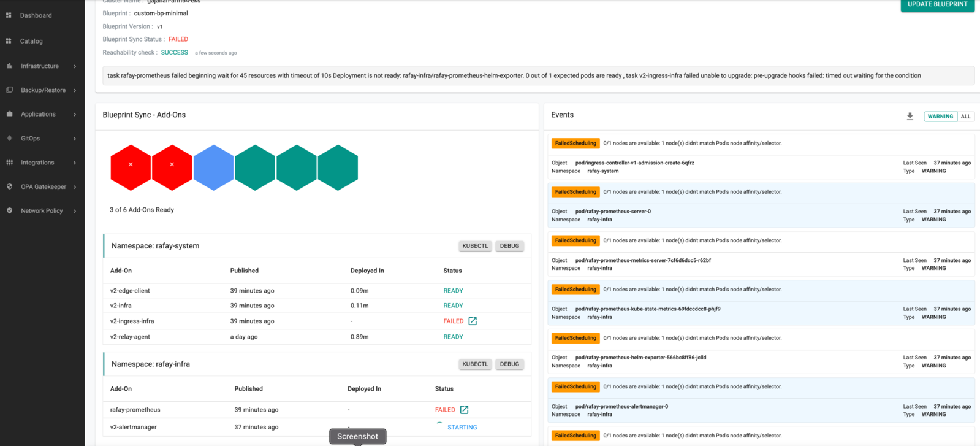Select the v2-edge-client add-on row
This screenshot has width=980, height=446.
(317, 291)
